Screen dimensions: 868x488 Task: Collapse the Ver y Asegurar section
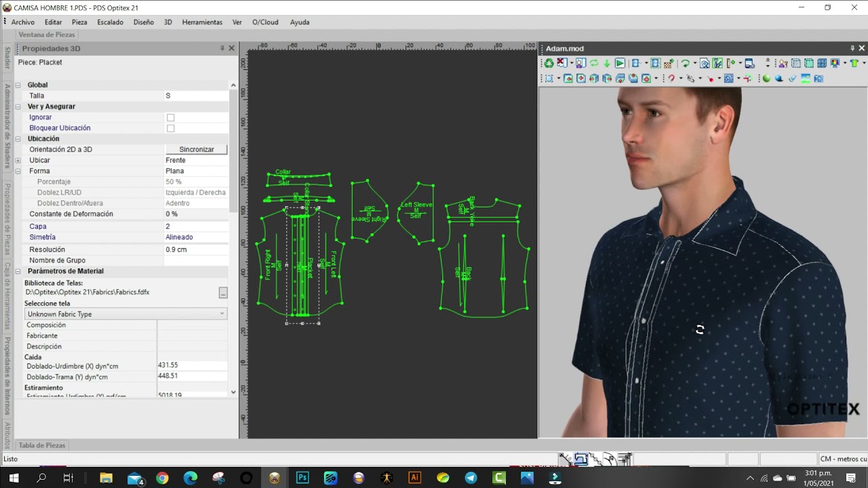pyautogui.click(x=18, y=106)
